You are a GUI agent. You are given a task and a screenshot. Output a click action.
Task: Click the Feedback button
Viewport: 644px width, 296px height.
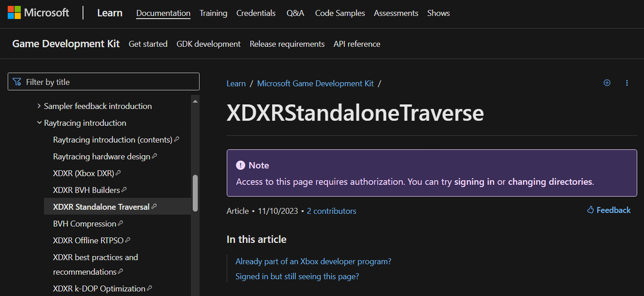(x=609, y=210)
